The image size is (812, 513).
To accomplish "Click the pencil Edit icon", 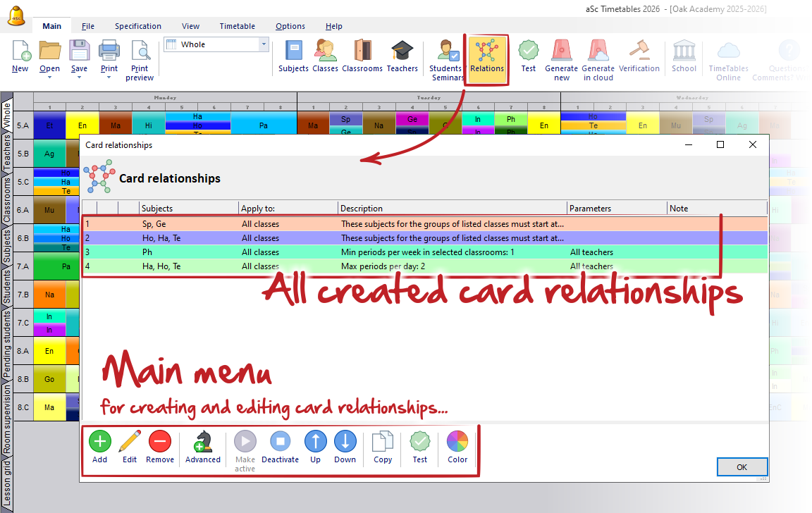I will 130,442.
